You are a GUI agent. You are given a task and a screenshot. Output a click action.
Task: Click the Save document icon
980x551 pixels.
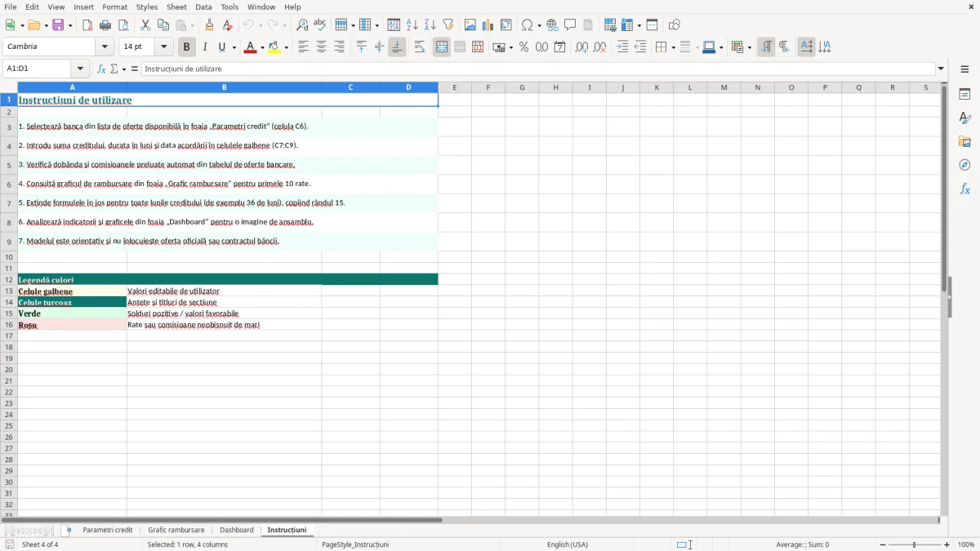pos(58,25)
